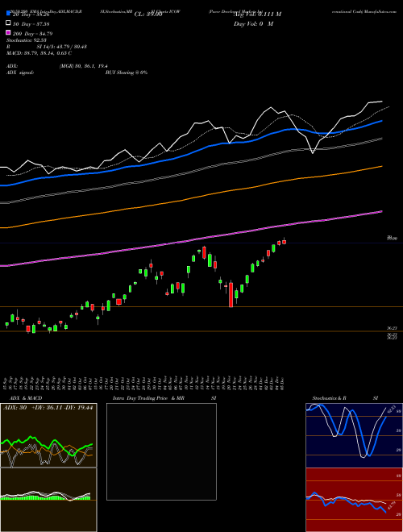Screen dimensions: 403x532
Task: Click the tall red candlestick in late November
Action: (x=231, y=294)
